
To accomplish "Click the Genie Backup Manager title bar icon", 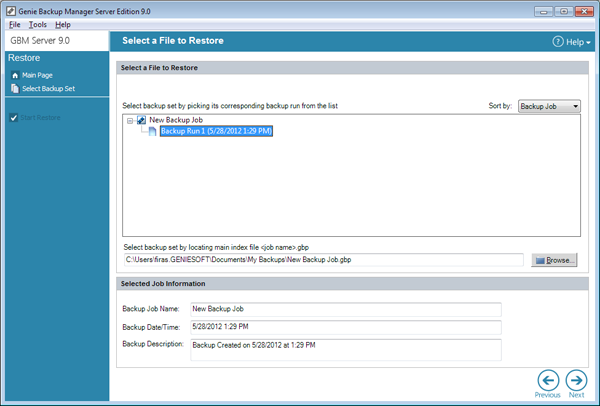I will 11,11.
